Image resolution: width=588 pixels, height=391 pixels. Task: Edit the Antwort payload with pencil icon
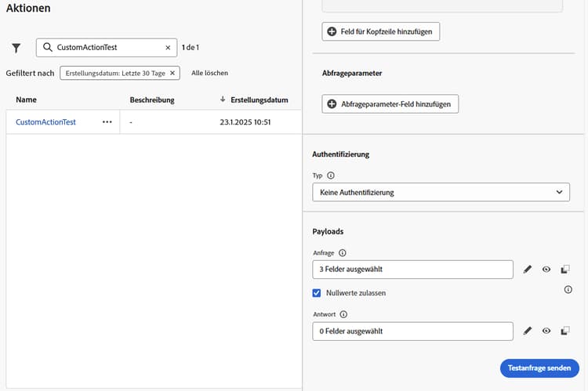coord(528,331)
